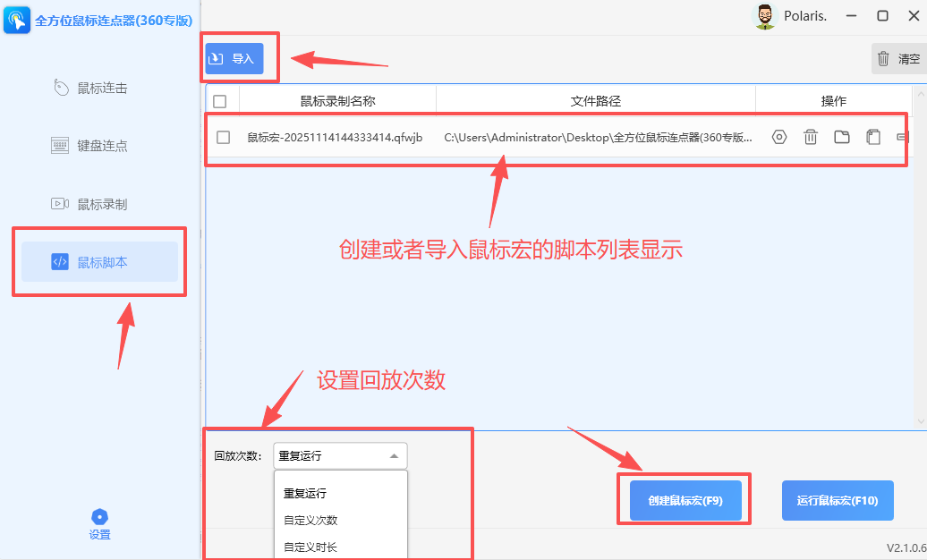Screen dimensions: 927x560
Task: Click the blue 导入 import button
Action: pos(234,59)
